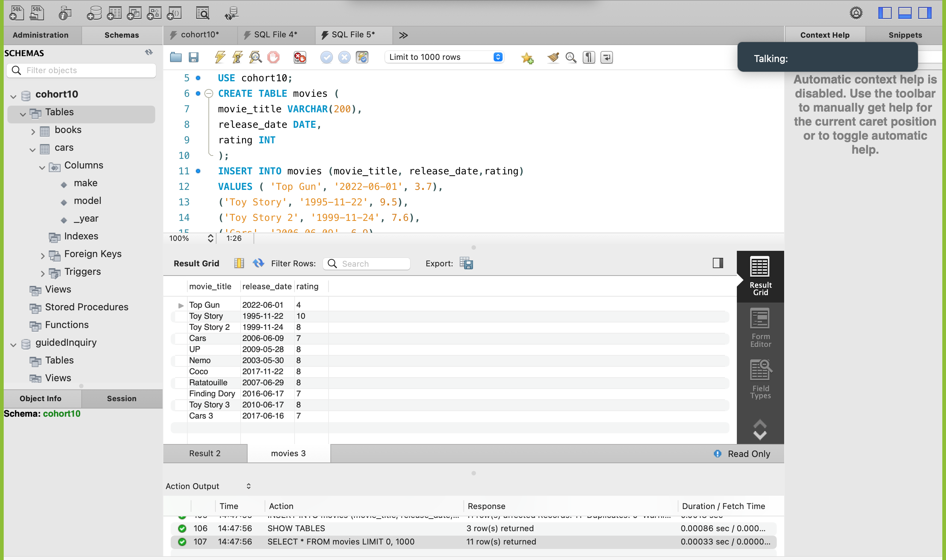The width and height of the screenshot is (946, 560).
Task: Open the Form Editor view
Action: [x=760, y=328]
